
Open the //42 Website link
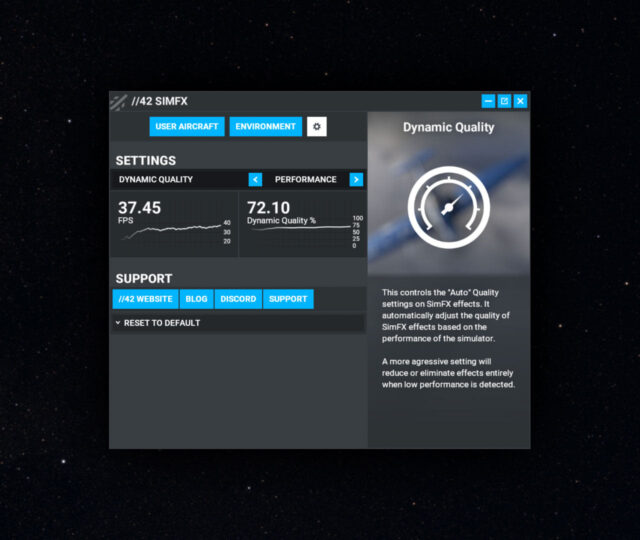click(145, 299)
